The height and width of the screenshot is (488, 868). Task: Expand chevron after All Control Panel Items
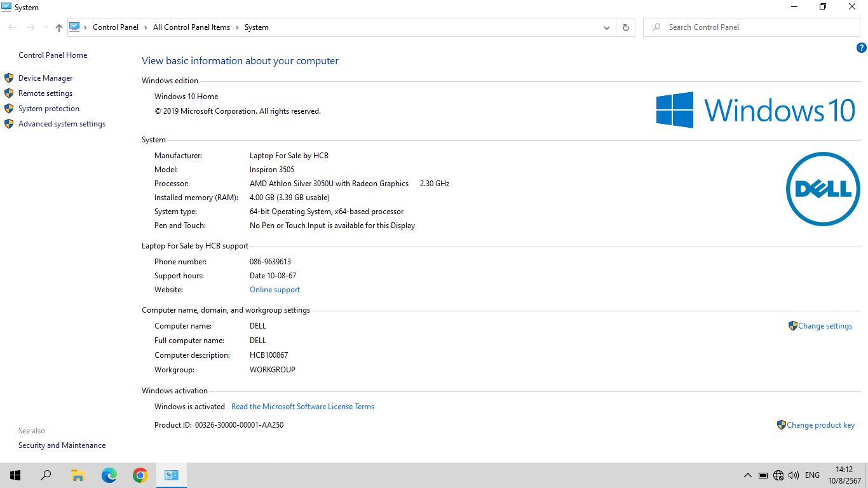[237, 27]
